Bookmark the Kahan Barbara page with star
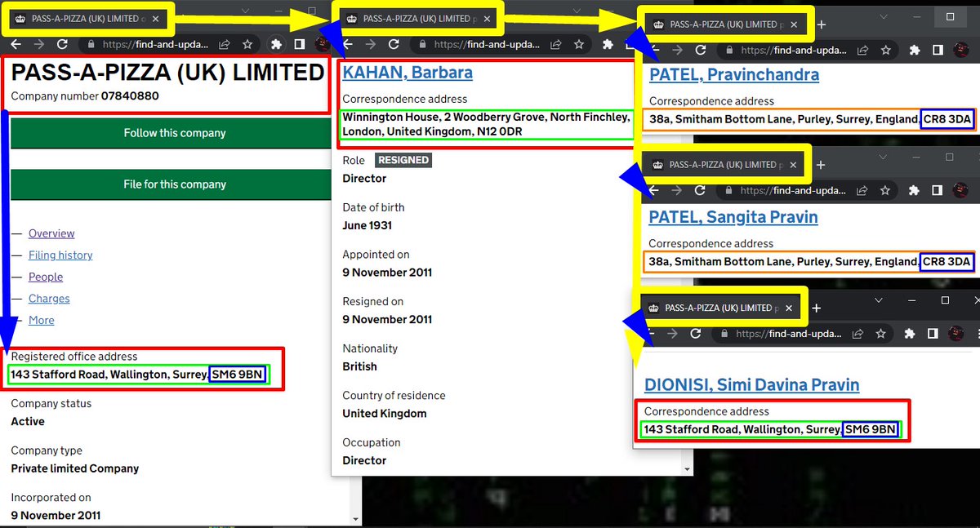 (578, 44)
